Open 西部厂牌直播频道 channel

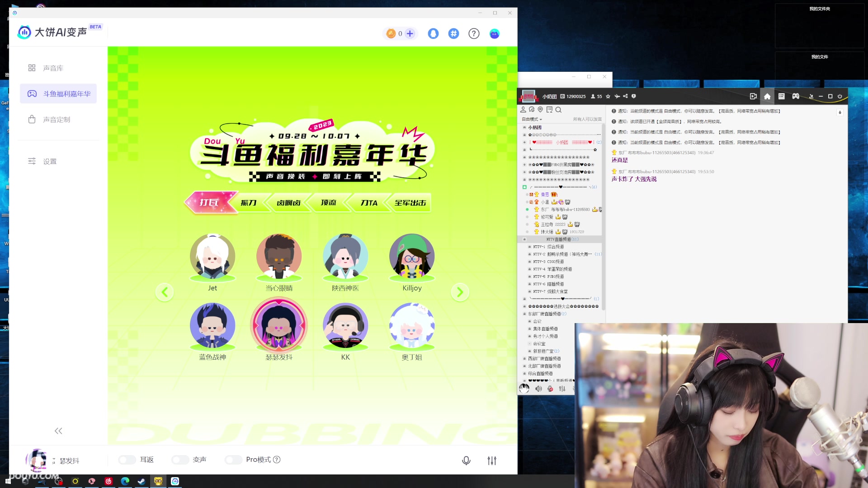point(544,359)
